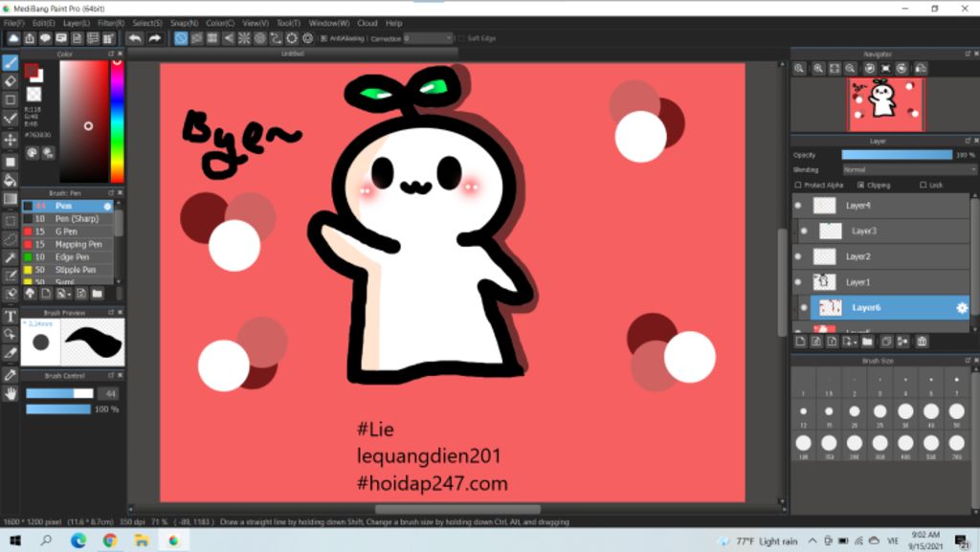Fit the canvas to window in Navigator

pos(835,69)
